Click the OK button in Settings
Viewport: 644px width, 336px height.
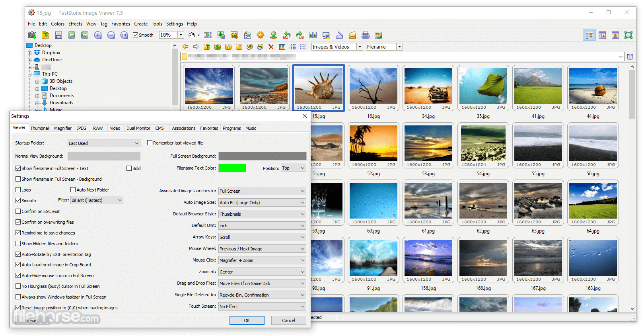point(247,320)
